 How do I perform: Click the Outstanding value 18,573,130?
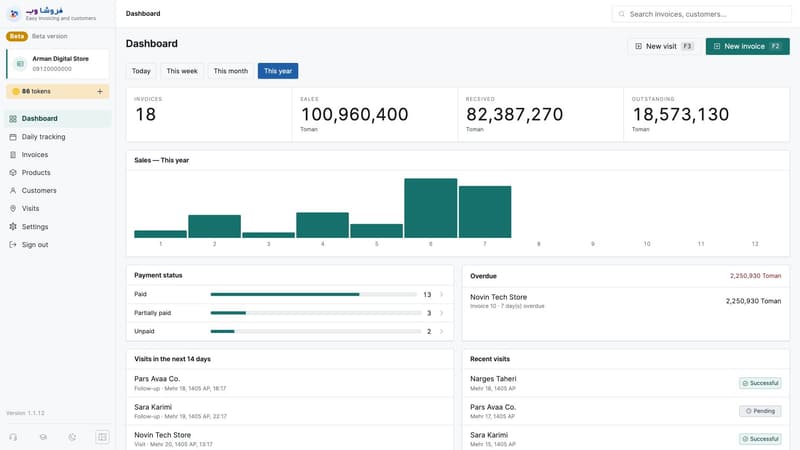tap(681, 114)
